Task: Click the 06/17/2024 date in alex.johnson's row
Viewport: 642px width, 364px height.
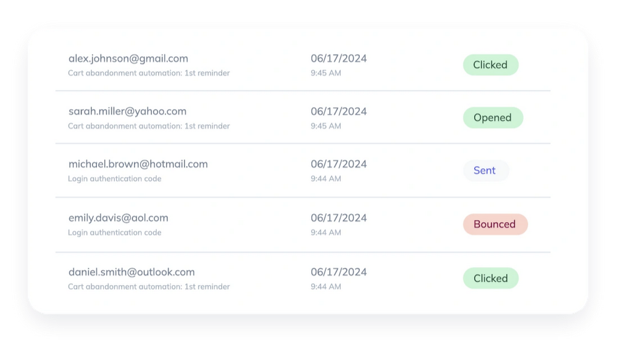Action: 338,59
